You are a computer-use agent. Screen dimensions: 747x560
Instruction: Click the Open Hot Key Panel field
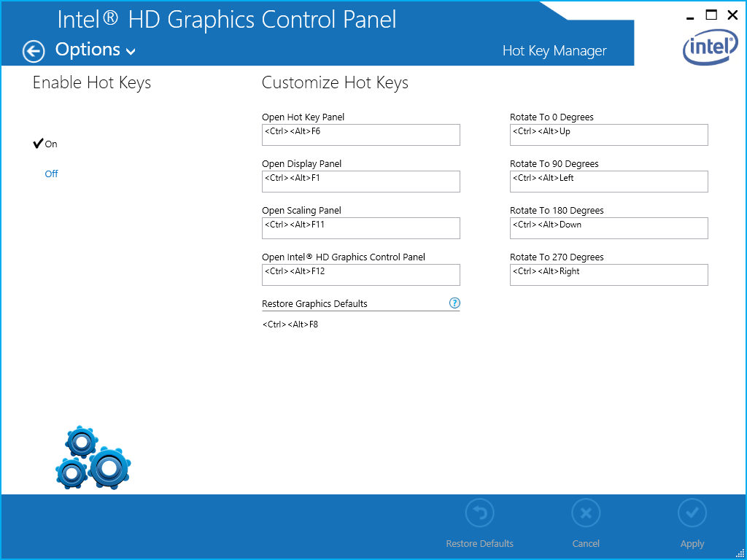click(x=360, y=135)
